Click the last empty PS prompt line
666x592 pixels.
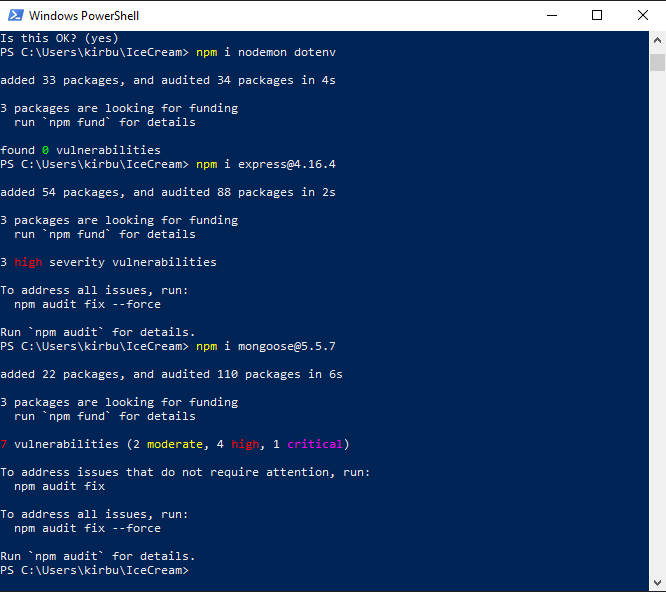coord(94,570)
